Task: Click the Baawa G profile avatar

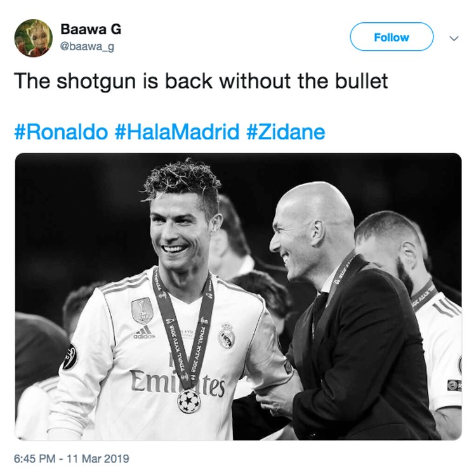Action: [34, 38]
